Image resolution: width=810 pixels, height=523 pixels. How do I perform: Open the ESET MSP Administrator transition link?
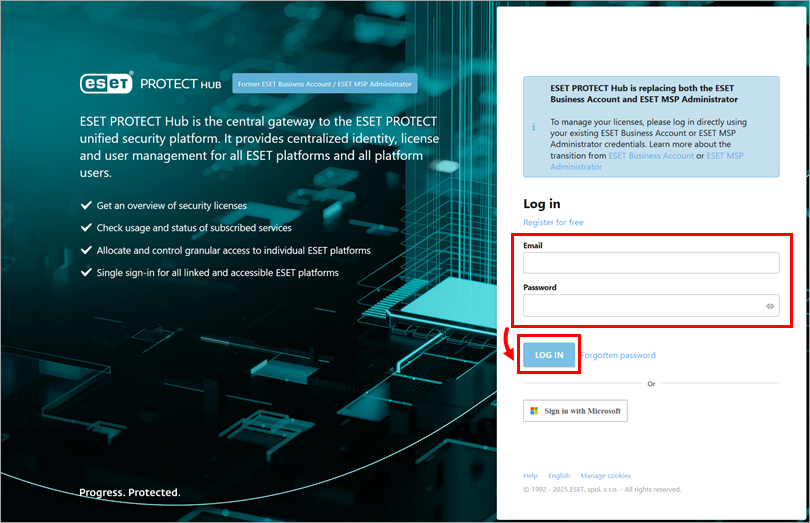[x=724, y=156]
